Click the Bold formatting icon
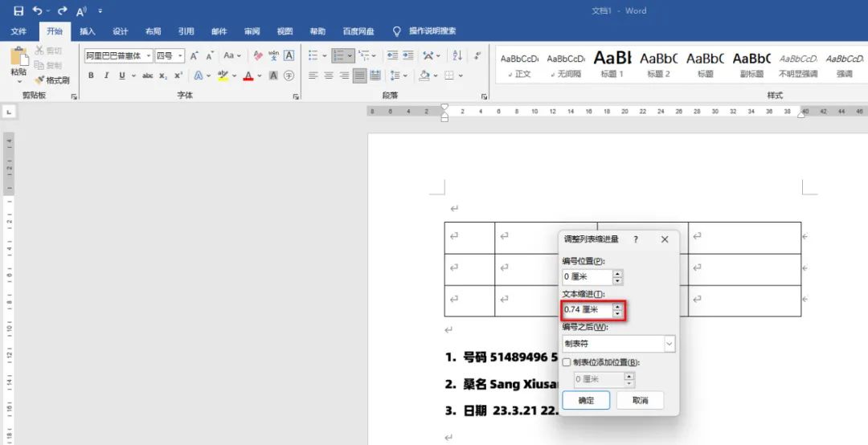The width and height of the screenshot is (868, 445). [91, 76]
